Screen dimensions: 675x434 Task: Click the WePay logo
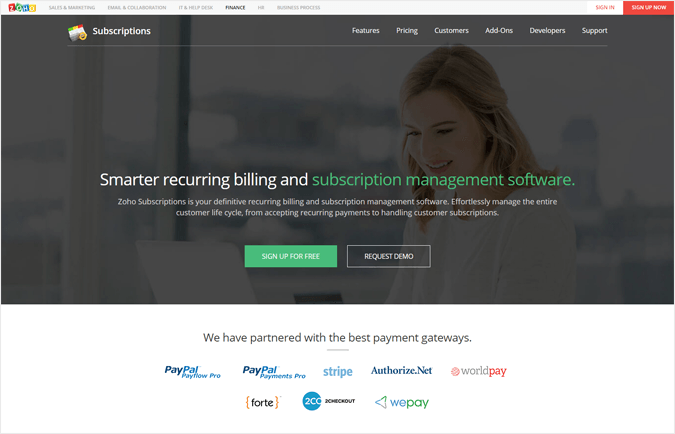tap(402, 402)
